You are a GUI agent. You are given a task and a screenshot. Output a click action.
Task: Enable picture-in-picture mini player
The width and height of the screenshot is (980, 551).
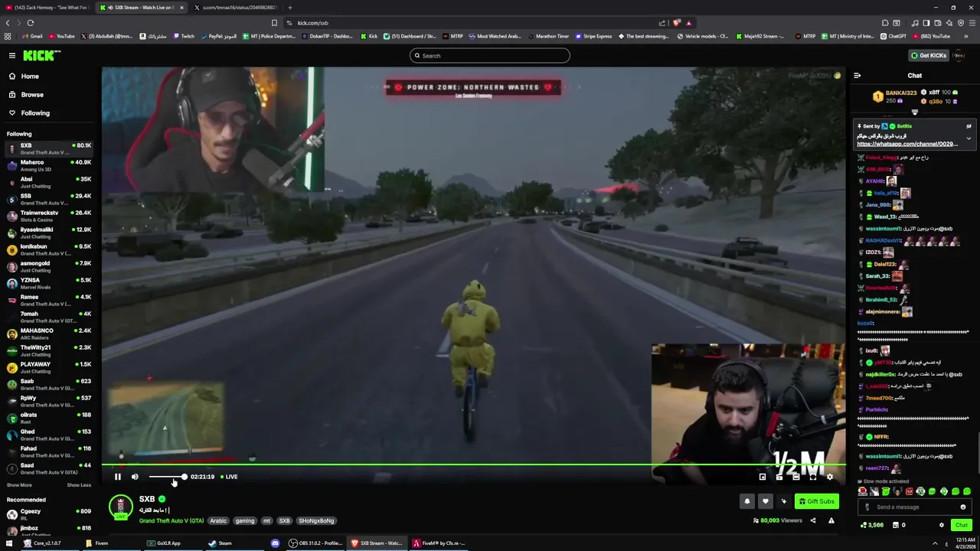tap(763, 477)
